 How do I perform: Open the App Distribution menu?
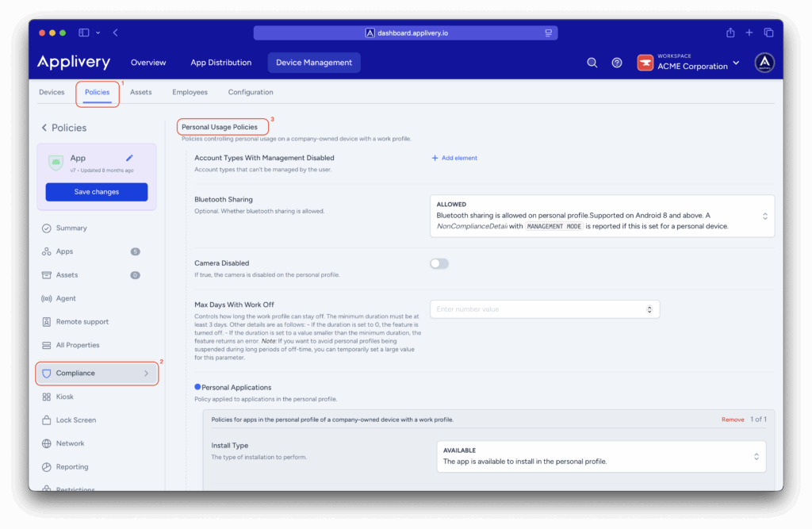[x=220, y=63]
